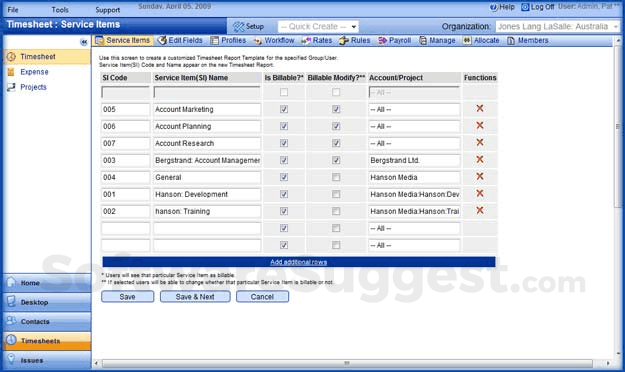Click the Log Off icon

point(525,7)
